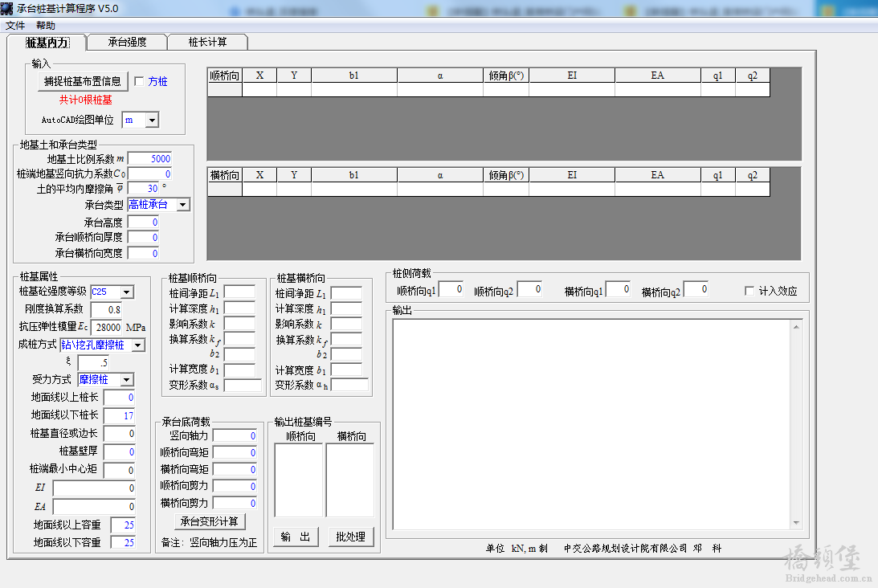Click the 输出 button
The image size is (878, 588).
click(x=296, y=537)
